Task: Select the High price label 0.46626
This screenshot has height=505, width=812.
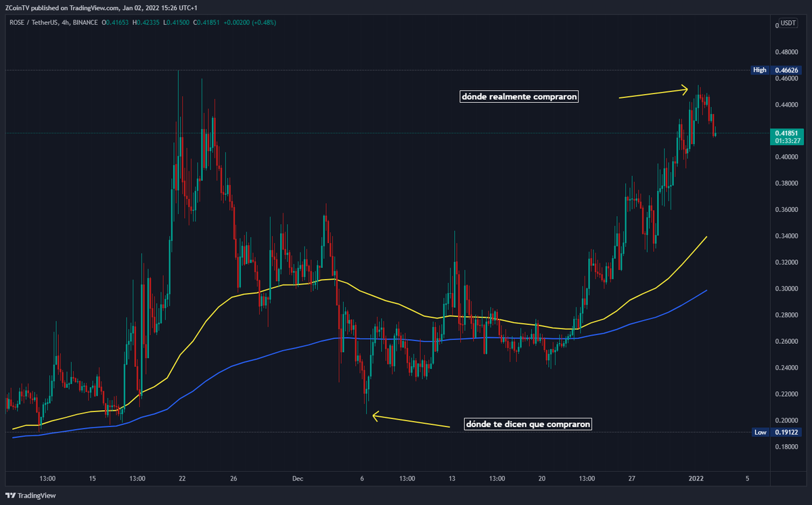Action: point(786,70)
